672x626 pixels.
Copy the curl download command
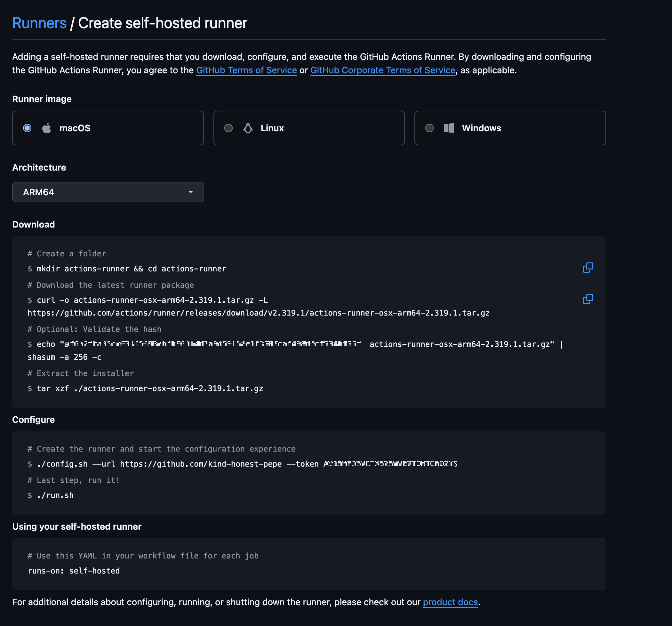point(588,299)
